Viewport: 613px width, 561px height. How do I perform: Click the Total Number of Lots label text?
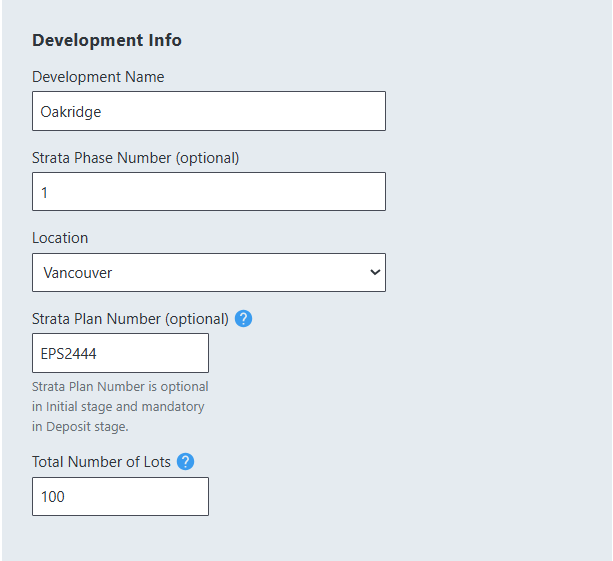coord(102,462)
